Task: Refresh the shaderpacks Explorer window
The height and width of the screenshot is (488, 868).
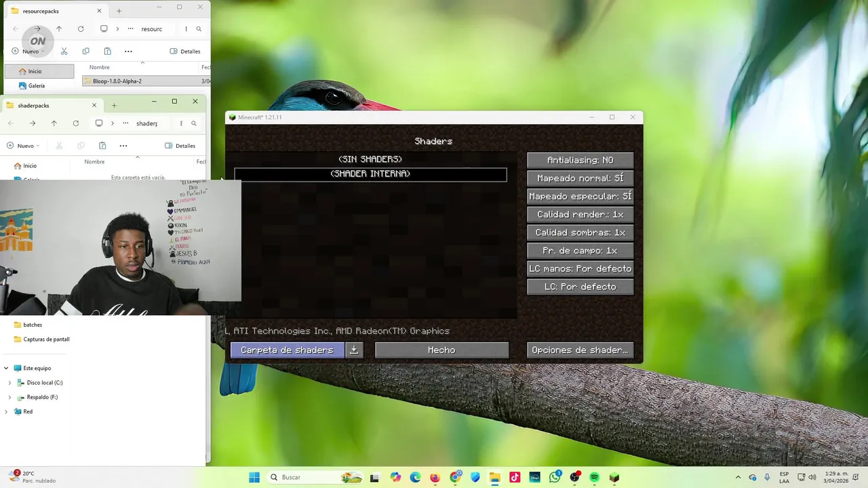Action: [x=76, y=123]
